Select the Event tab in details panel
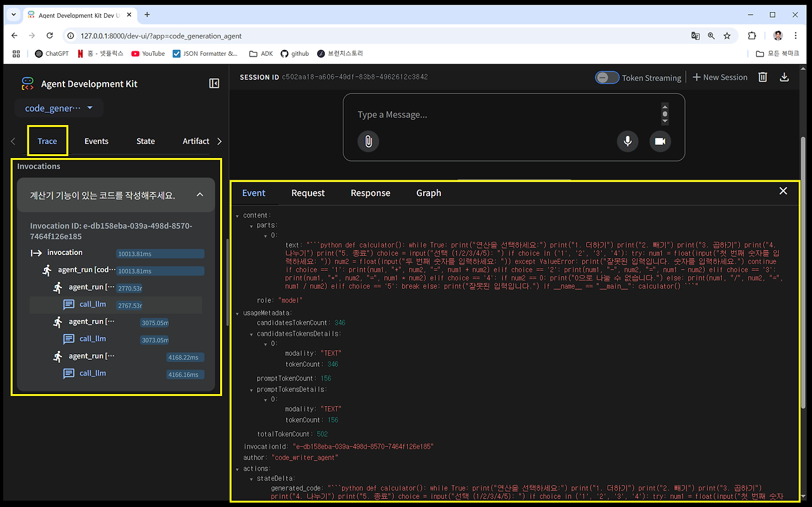 [x=254, y=193]
